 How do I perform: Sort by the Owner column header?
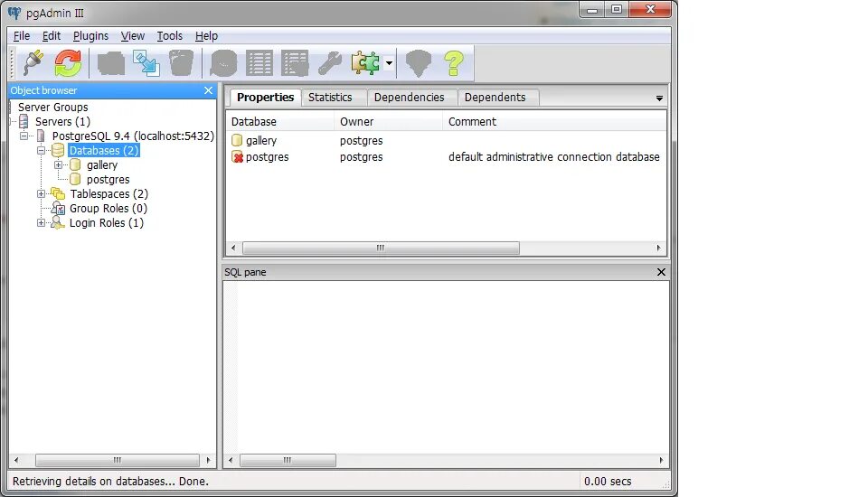[389, 122]
